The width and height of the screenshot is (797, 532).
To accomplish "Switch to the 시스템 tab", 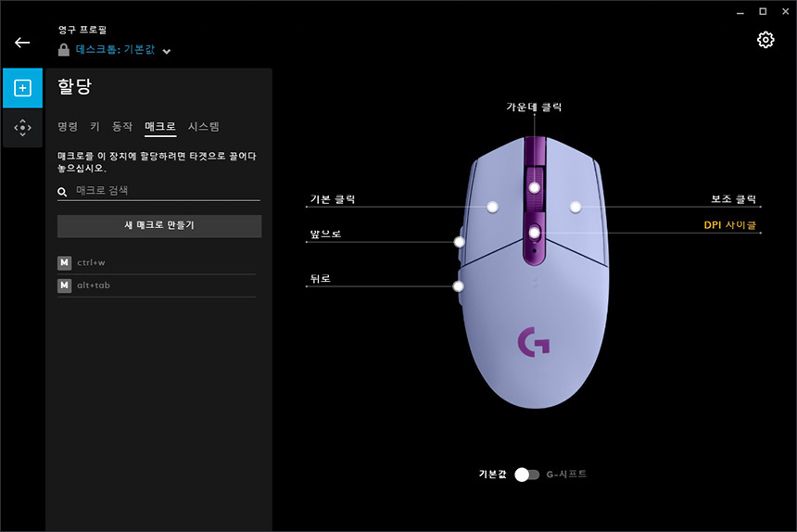I will click(x=203, y=127).
